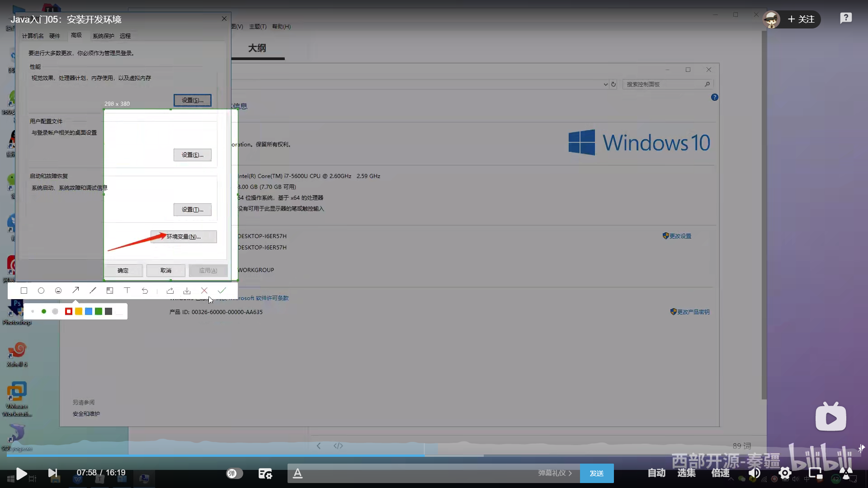
Task: Open the 弹幕礼仪 etiquette link
Action: 555,473
